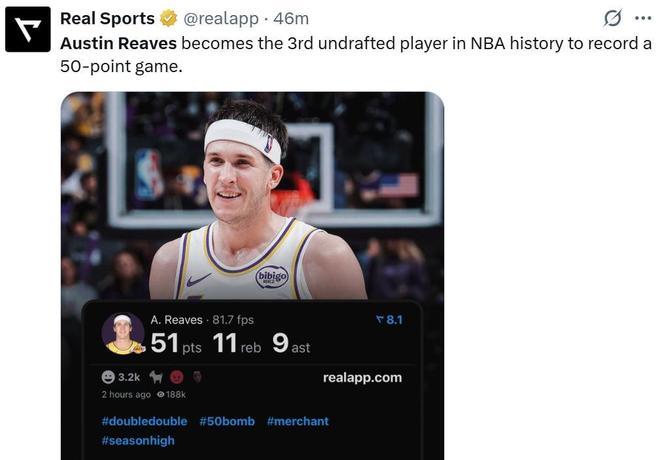The image size is (660, 460).
Task: Open the Real Sports display name link
Action: click(x=107, y=19)
